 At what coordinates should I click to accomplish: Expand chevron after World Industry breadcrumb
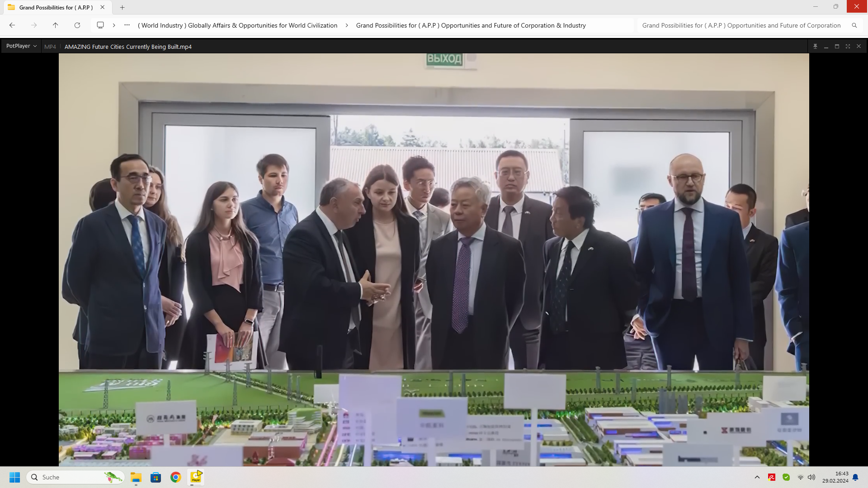[x=347, y=25]
